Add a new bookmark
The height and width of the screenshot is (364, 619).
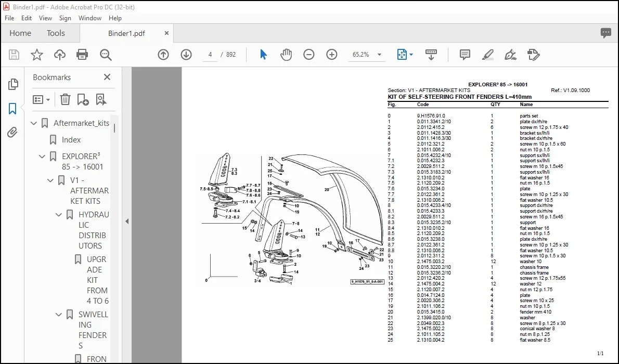pyautogui.click(x=83, y=99)
